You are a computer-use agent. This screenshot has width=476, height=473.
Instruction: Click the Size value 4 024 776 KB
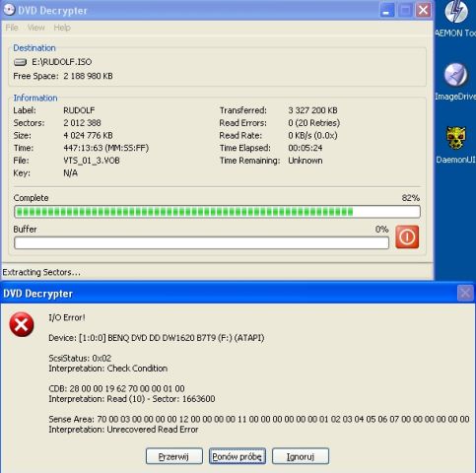[x=88, y=135]
